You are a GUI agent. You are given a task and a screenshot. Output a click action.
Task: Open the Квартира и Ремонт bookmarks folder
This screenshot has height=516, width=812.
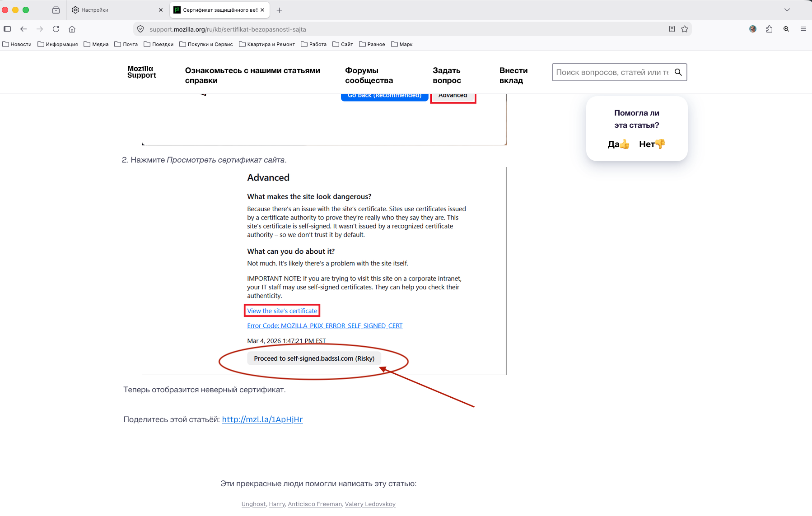coord(267,44)
